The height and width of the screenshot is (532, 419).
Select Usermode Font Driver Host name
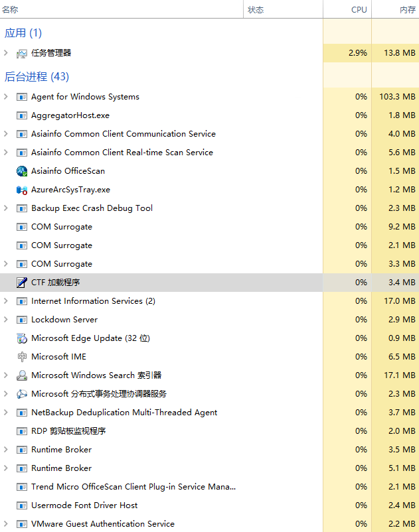coord(84,505)
